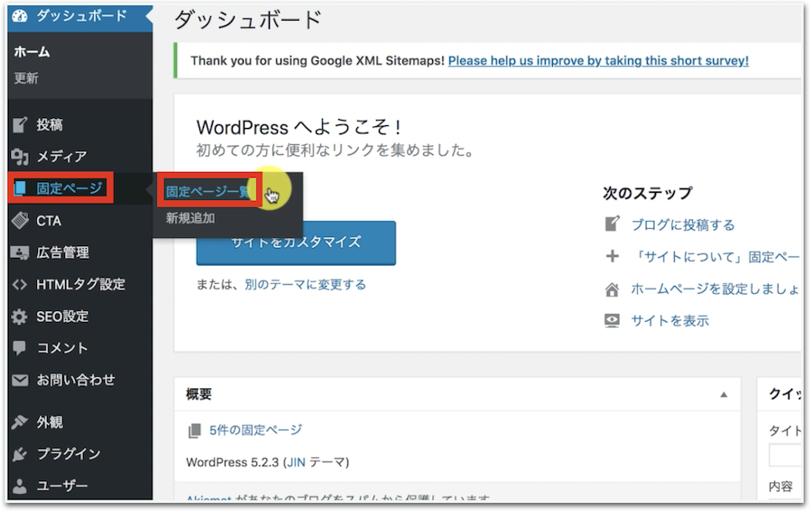This screenshot has width=812, height=512.
Task: Click the envelope icon for お問い合わせ
Action: click(20, 380)
